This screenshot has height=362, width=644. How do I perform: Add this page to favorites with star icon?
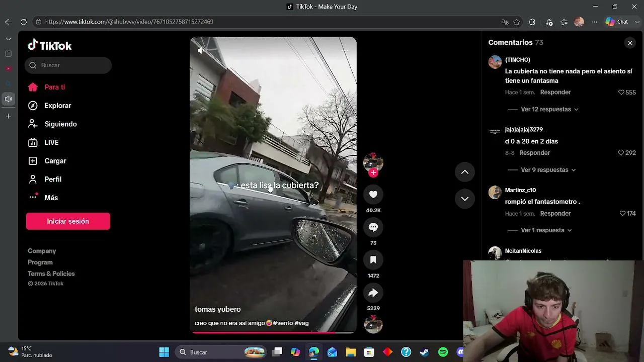pyautogui.click(x=517, y=22)
